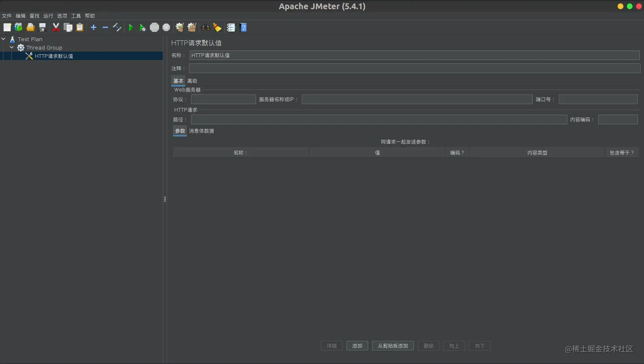Click the 添加 button
This screenshot has height=364, width=644.
(357, 346)
